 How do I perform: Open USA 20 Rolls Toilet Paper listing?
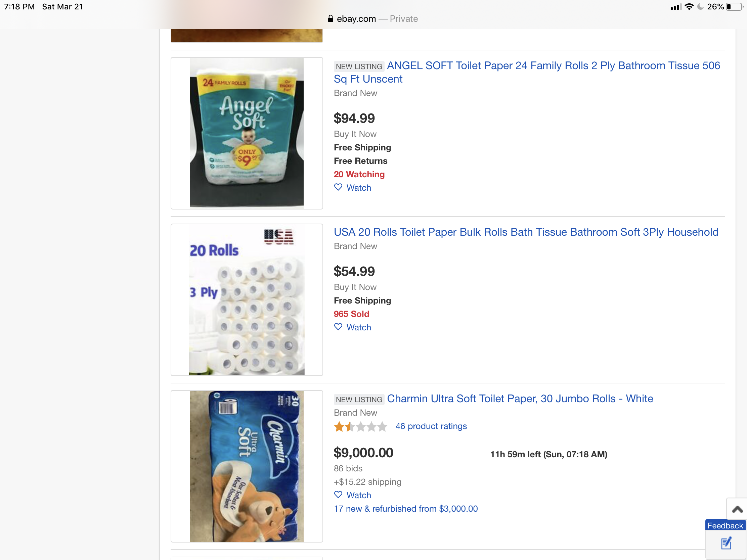click(526, 232)
